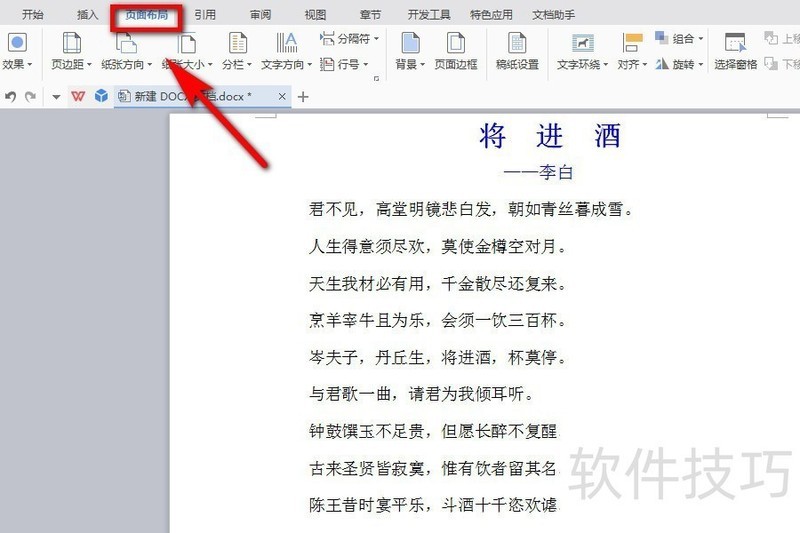Click the 纸张方向 orientation icon

[x=126, y=43]
